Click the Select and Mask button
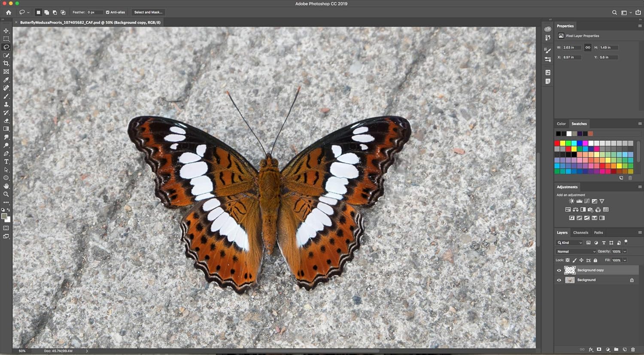 [x=148, y=12]
